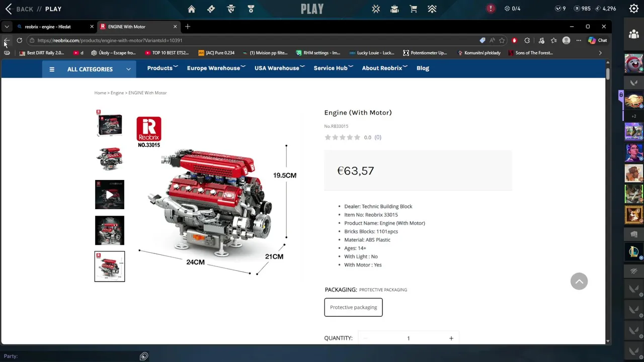Open the Blog navigation link
The height and width of the screenshot is (362, 644).
[423, 68]
